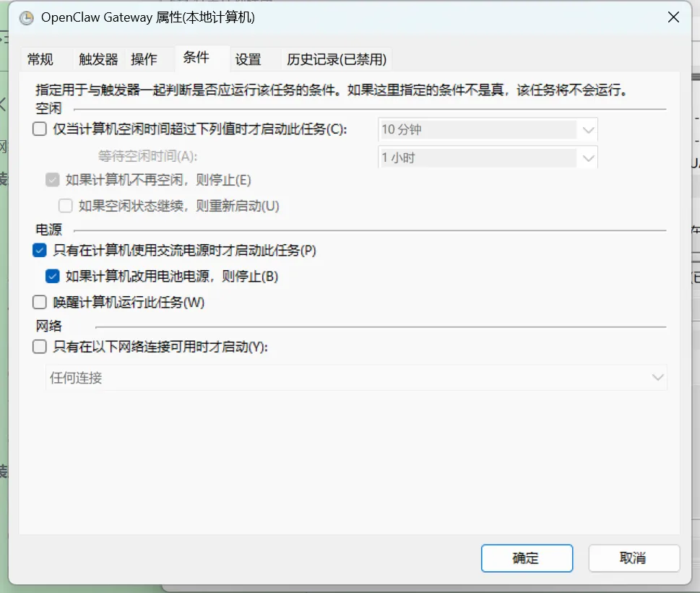This screenshot has width=700, height=593.
Task: Uncheck 只有在计算机使用交流电源时才启动此任务(P)
Action: coord(40,251)
